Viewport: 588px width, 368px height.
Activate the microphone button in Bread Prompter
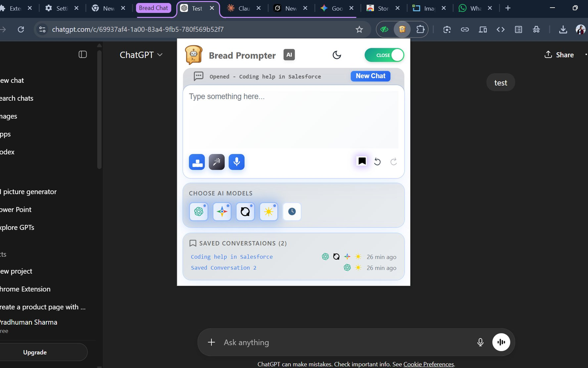[x=237, y=162]
